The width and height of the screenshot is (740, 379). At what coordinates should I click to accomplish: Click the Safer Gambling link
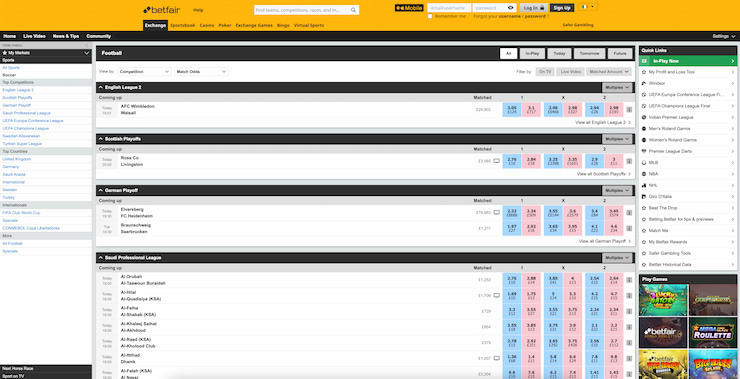pyautogui.click(x=578, y=25)
